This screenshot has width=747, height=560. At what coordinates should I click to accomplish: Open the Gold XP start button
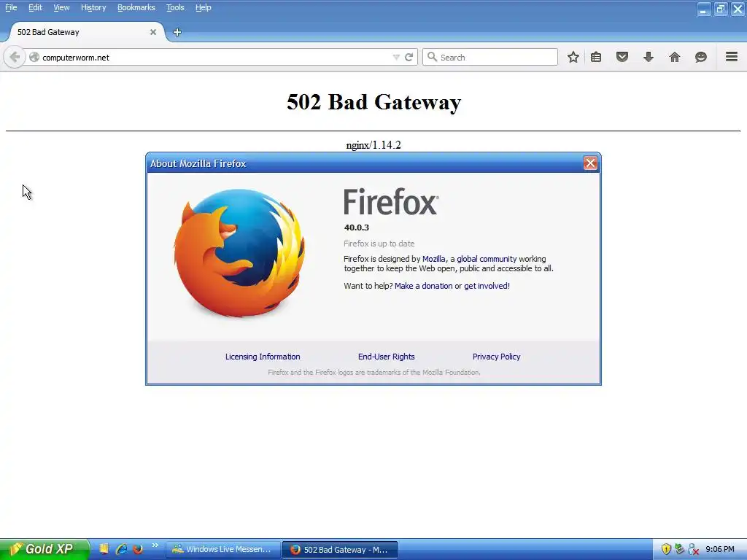[44, 549]
